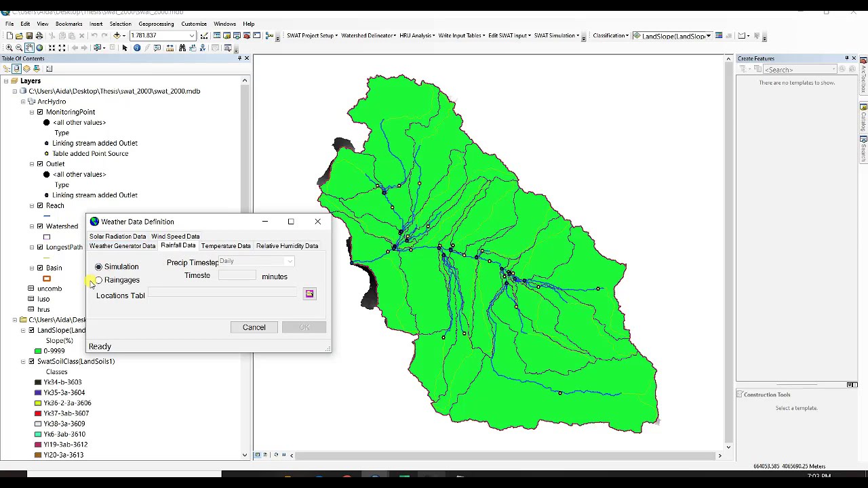This screenshot has height=488, width=868.
Task: Open the Editor Toolbar icon
Action: 204,35
